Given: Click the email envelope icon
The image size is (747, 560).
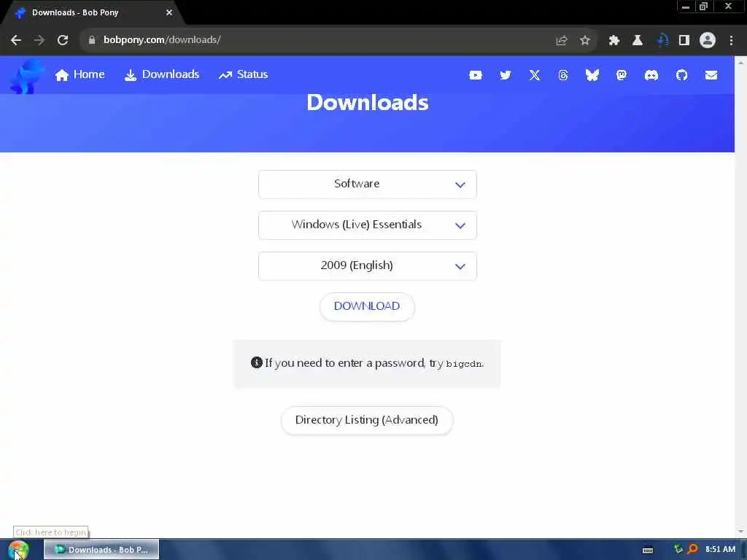Looking at the screenshot, I should click(x=711, y=75).
